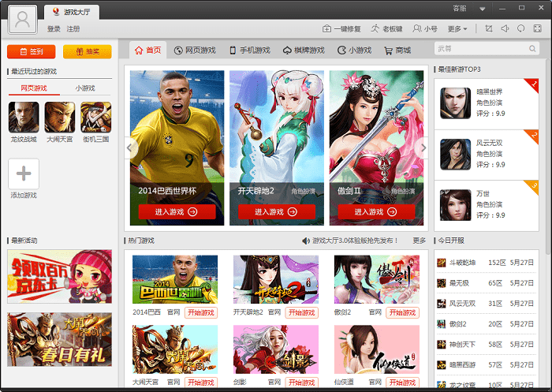Image resolution: width=552 pixels, height=392 pixels.
Task: Activate the 老板键 boss key
Action: [386, 29]
